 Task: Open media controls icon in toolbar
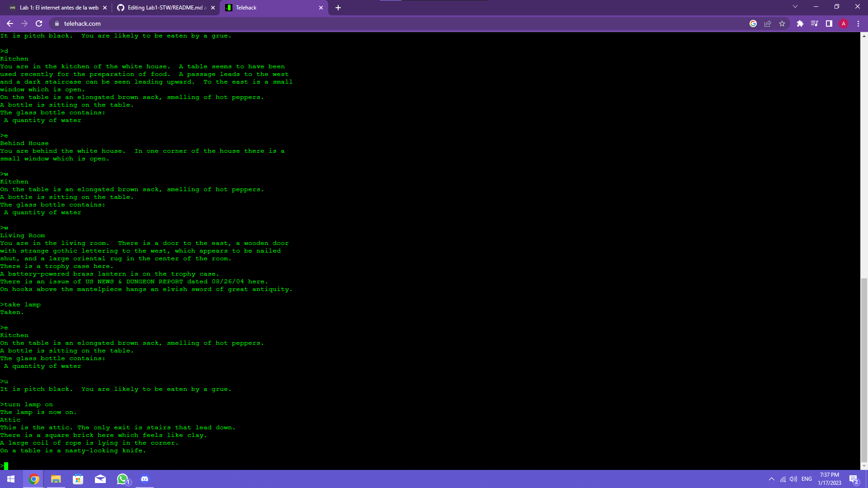[x=814, y=23]
